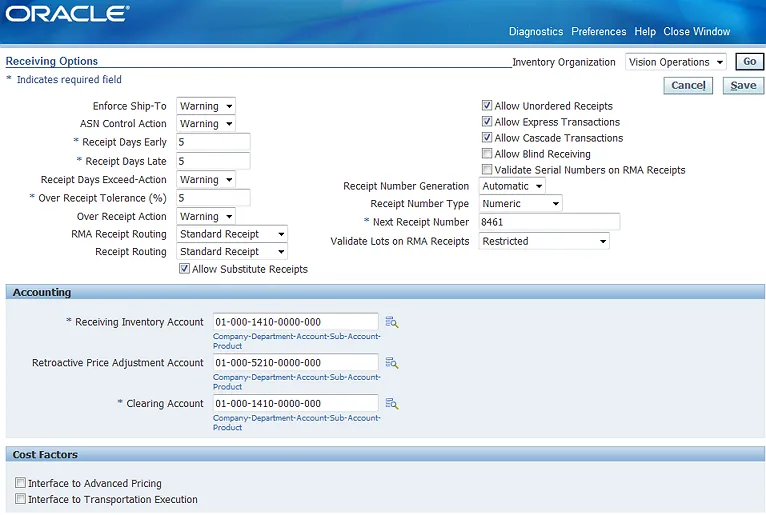Viewport: 766px width, 515px height.
Task: Enable Validate Serial Numbers on RMA Receipts
Action: pyautogui.click(x=487, y=170)
